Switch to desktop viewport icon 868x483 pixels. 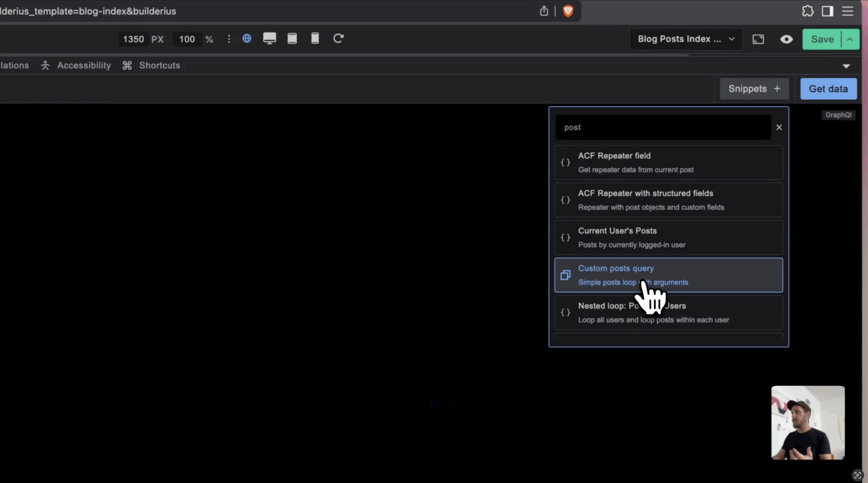pos(270,39)
